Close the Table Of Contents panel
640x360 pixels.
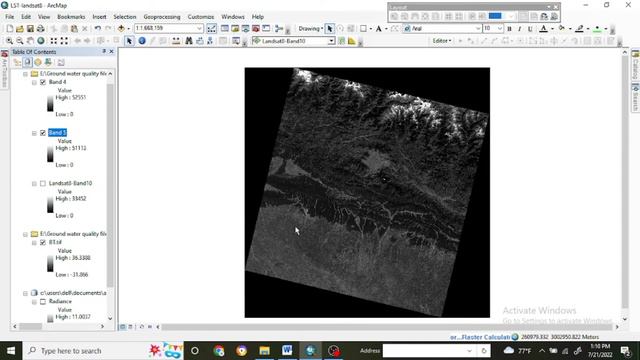(111, 51)
